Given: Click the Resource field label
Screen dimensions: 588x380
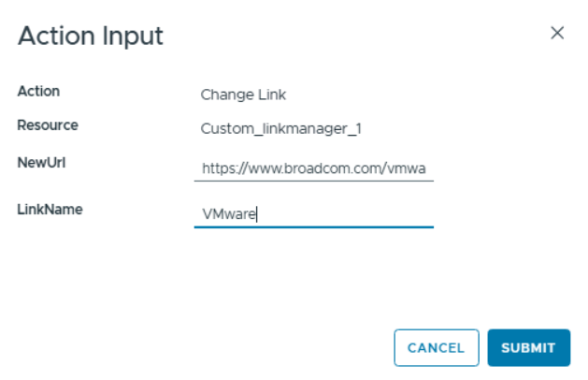Looking at the screenshot, I should coord(48,125).
